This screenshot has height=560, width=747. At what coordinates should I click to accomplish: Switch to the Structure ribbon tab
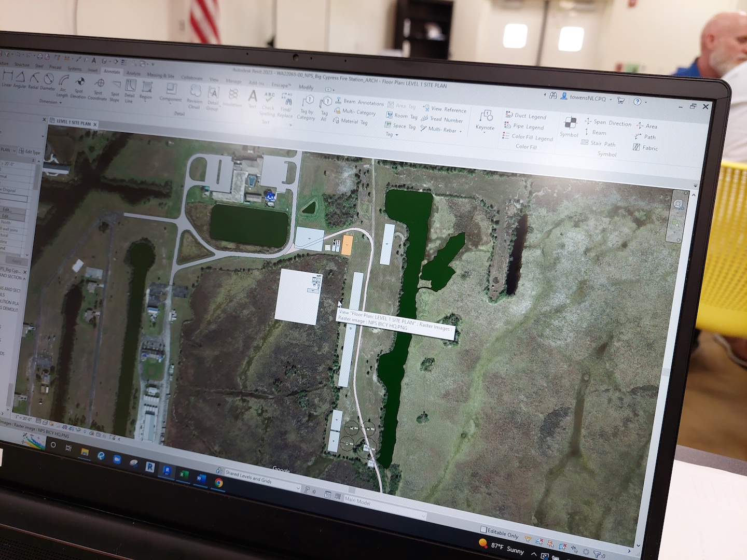coord(22,65)
